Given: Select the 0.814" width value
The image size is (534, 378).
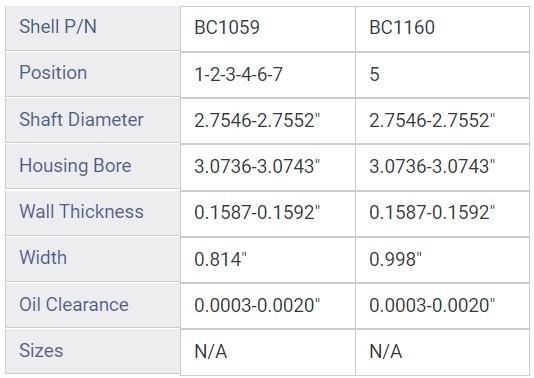Looking at the screenshot, I should (x=268, y=260).
